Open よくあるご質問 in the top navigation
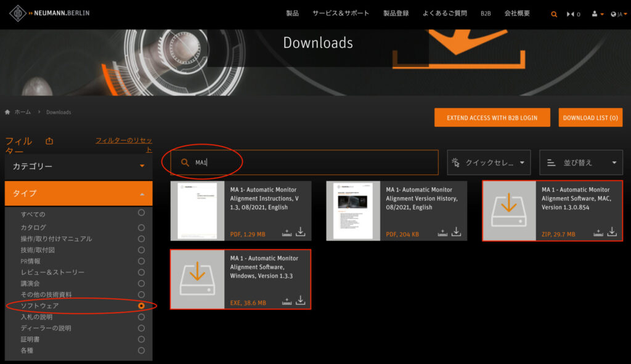 445,14
